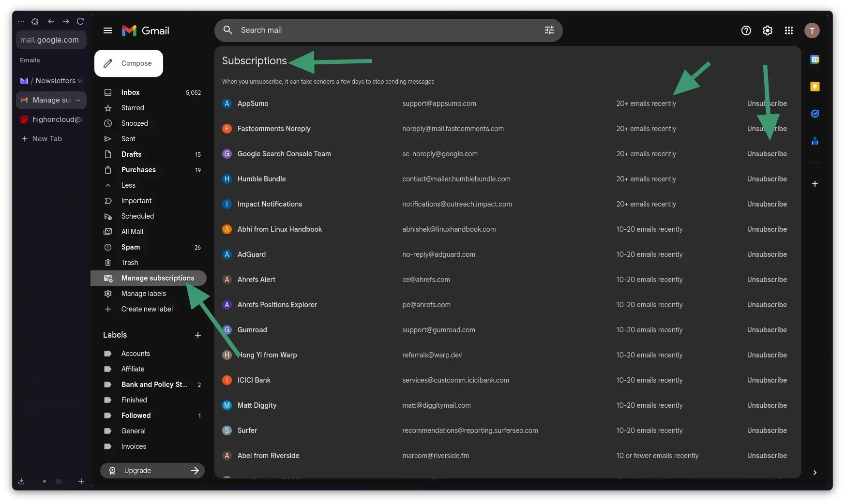This screenshot has width=845, height=504.
Task: Open the Gmail settings gear
Action: pyautogui.click(x=767, y=30)
